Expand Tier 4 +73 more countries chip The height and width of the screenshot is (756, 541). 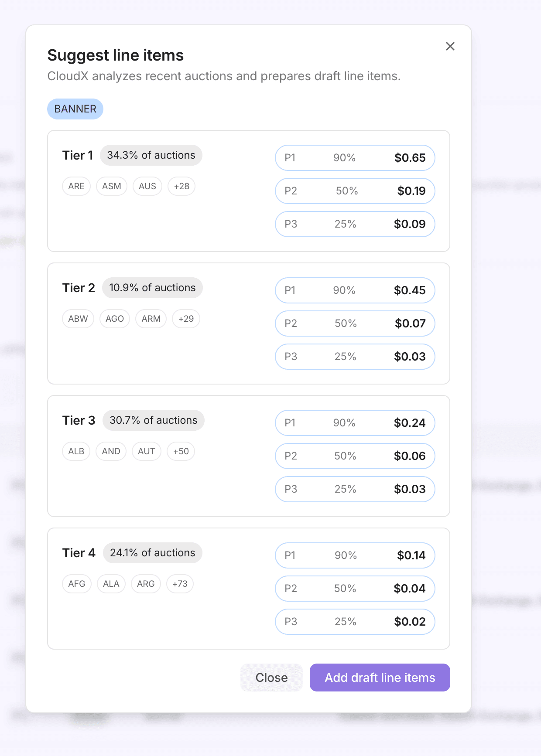(x=180, y=584)
